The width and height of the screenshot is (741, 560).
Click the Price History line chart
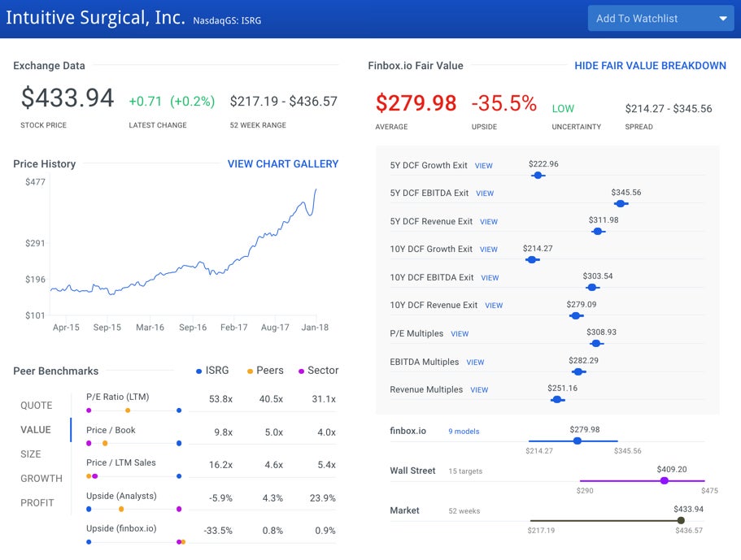click(183, 246)
